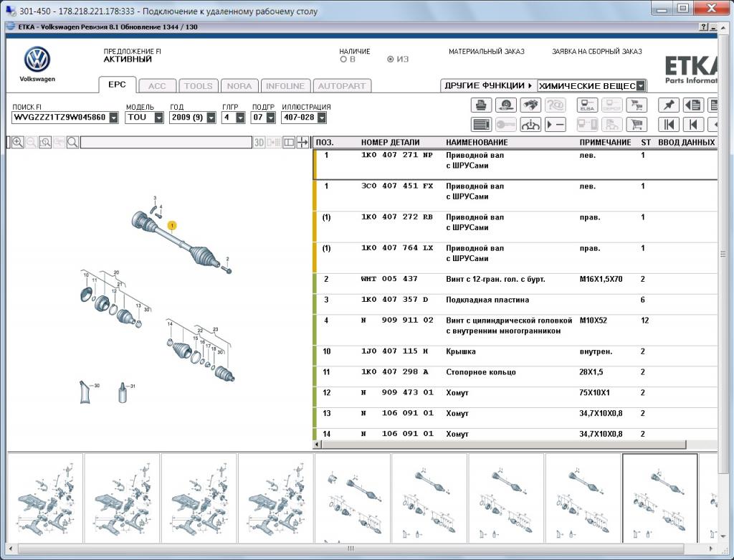This screenshot has height=560, width=734.
Task: Click the НОМЕР ДЕТАЛИ column header
Action: (x=390, y=143)
